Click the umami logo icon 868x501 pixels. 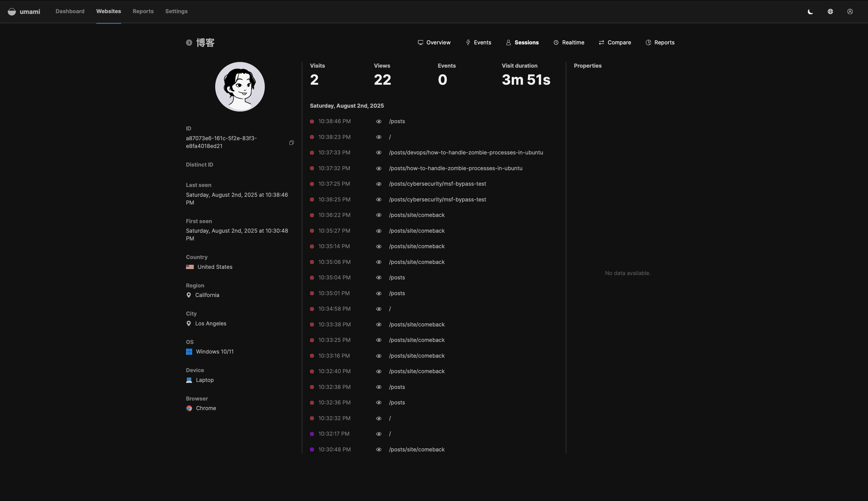[x=12, y=12]
